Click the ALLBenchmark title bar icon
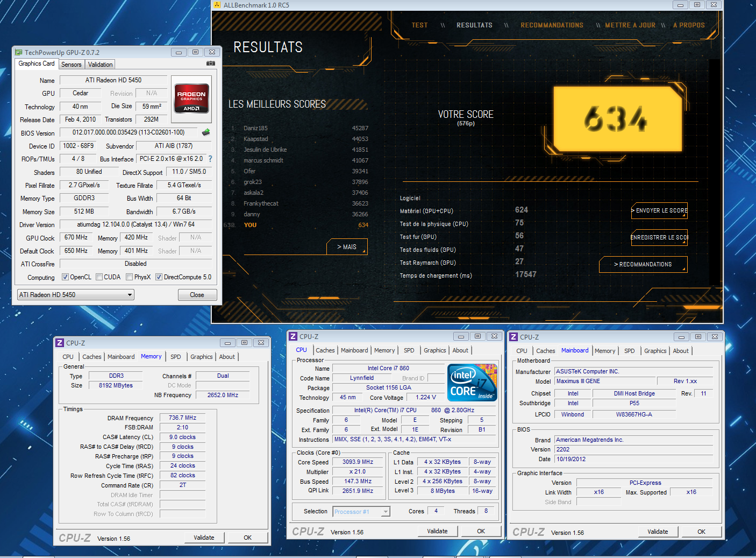The height and width of the screenshot is (558, 756). (x=217, y=5)
